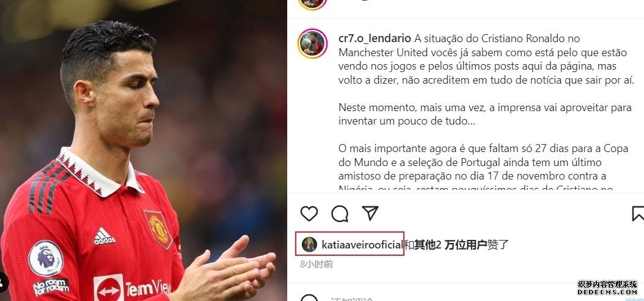This screenshot has width=644, height=301.
Task: Like the post with the heart icon
Action: (309, 214)
